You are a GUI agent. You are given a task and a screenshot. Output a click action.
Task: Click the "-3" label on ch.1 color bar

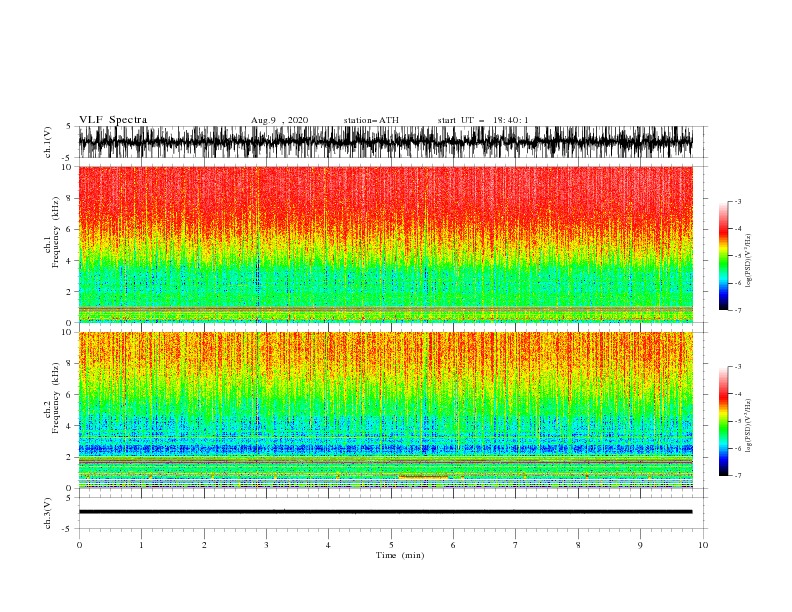pos(737,202)
